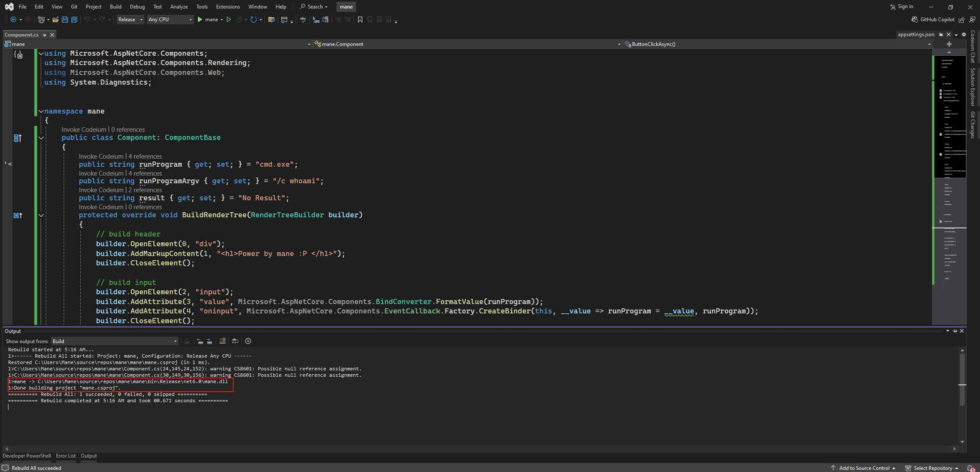980x472 pixels.
Task: Click the code minimap scrollbar viewport
Action: [x=949, y=116]
